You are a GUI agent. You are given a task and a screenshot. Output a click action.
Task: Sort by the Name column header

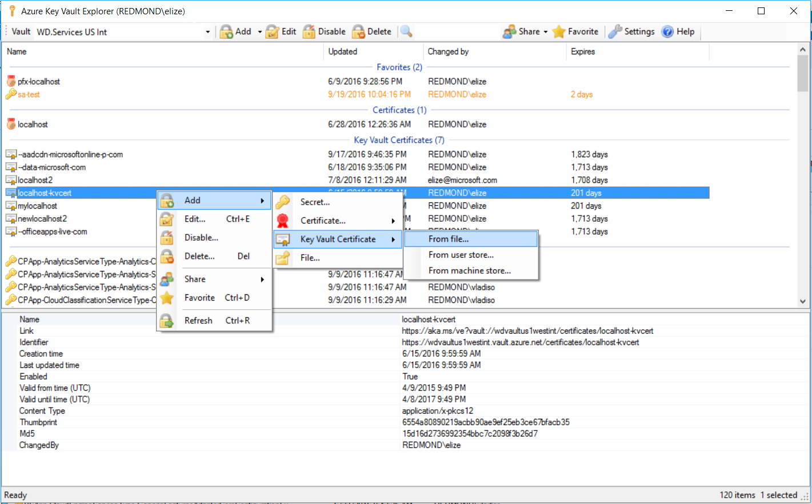163,51
